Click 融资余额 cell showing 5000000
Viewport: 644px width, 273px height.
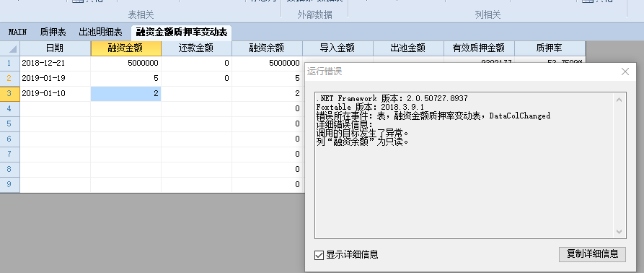[x=267, y=64]
